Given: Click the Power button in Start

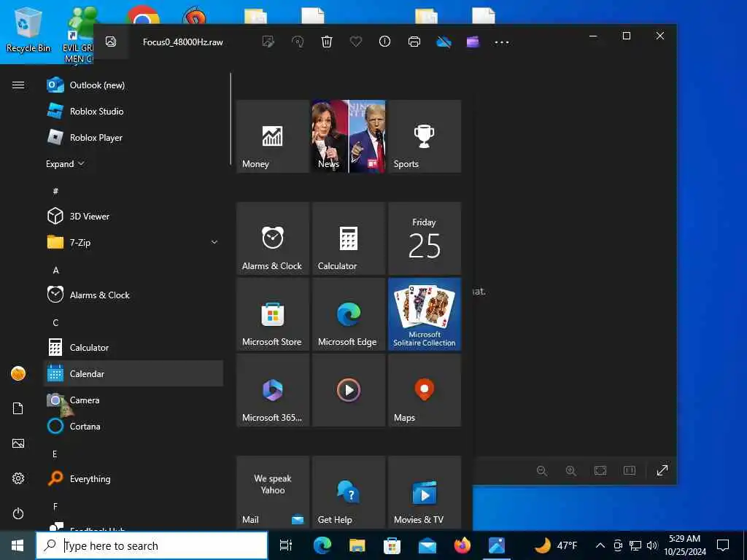Looking at the screenshot, I should coord(18,513).
